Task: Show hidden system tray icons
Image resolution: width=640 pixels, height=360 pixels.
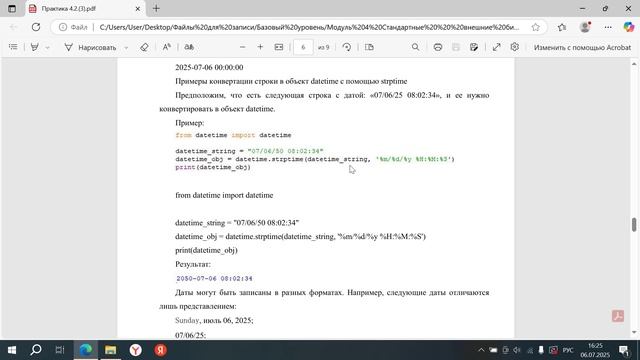Action: point(481,350)
